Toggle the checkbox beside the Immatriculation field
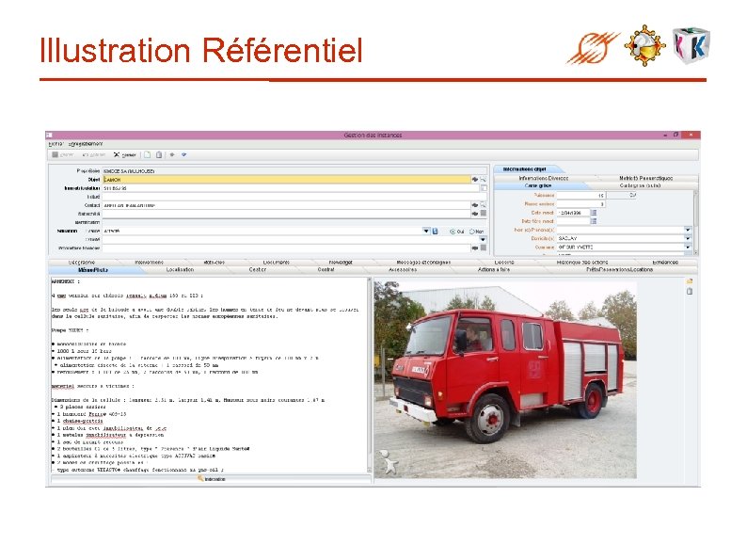This screenshot has width=747, height=560. [x=484, y=188]
